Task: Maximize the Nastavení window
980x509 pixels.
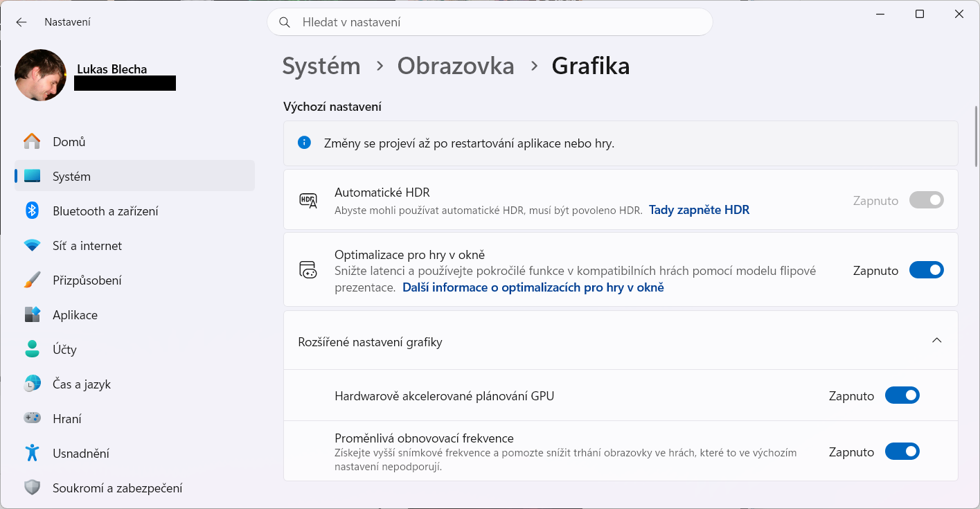Action: coord(920,14)
